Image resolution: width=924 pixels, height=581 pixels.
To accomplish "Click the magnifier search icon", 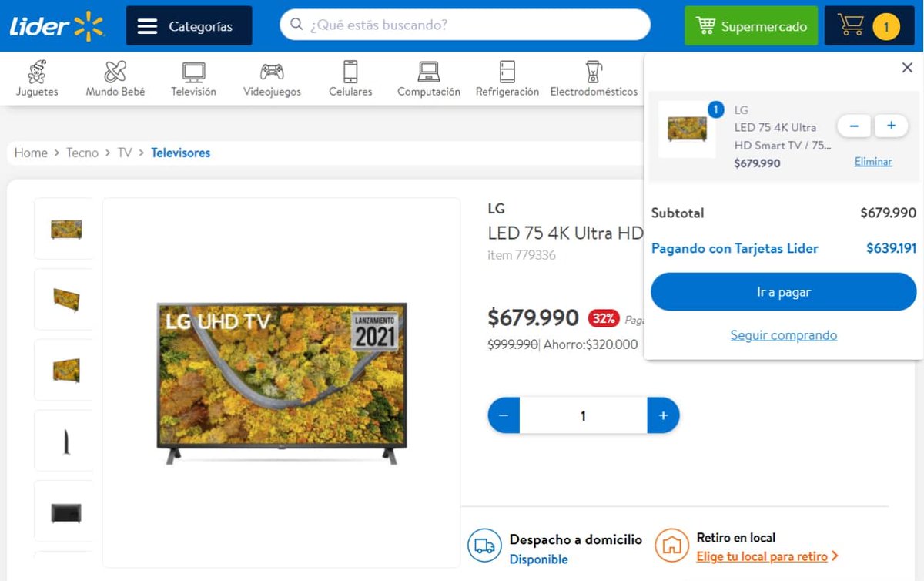I will point(296,25).
